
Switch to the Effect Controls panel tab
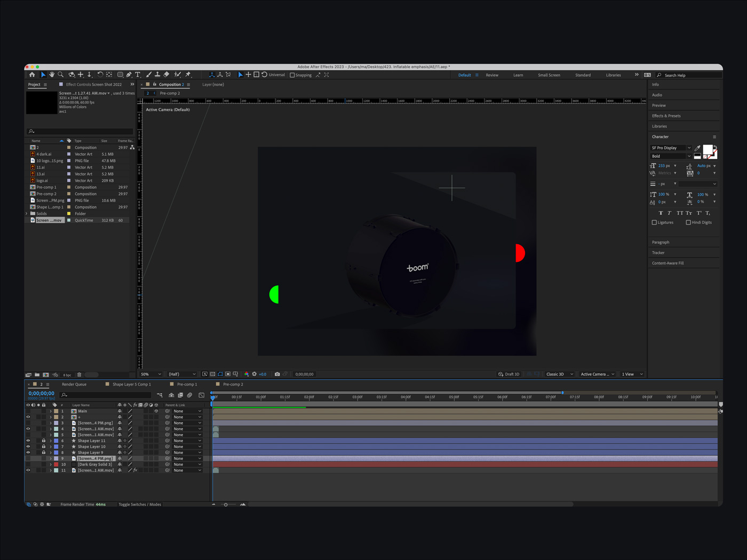click(x=93, y=84)
